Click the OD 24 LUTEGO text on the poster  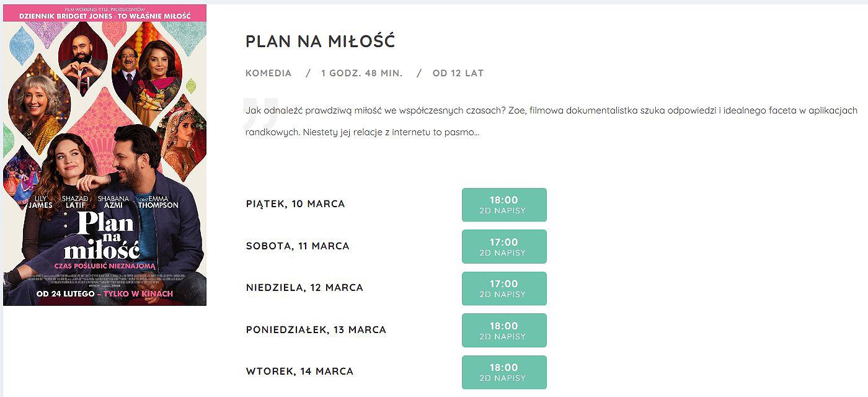click(x=65, y=293)
